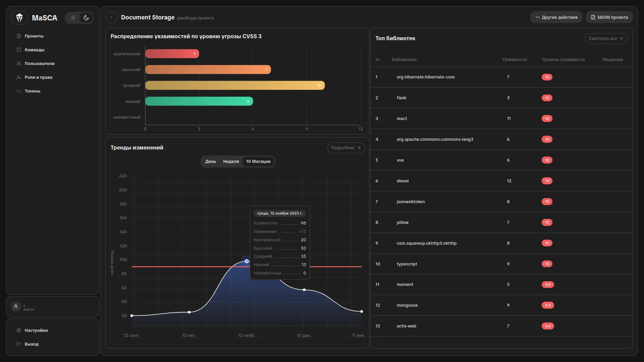This screenshot has width=644, height=362.
Task: Open Команды via its sidebar icon
Action: coord(19,50)
